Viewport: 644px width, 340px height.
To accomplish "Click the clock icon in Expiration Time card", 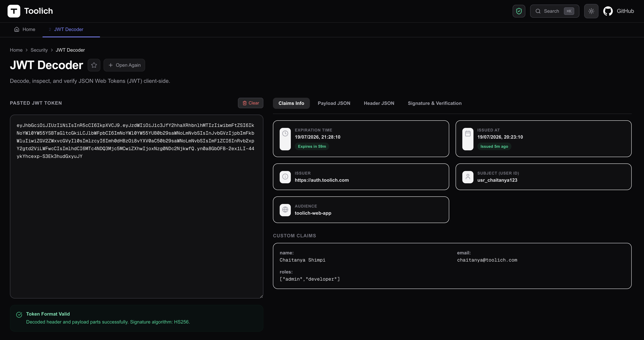I will (285, 134).
